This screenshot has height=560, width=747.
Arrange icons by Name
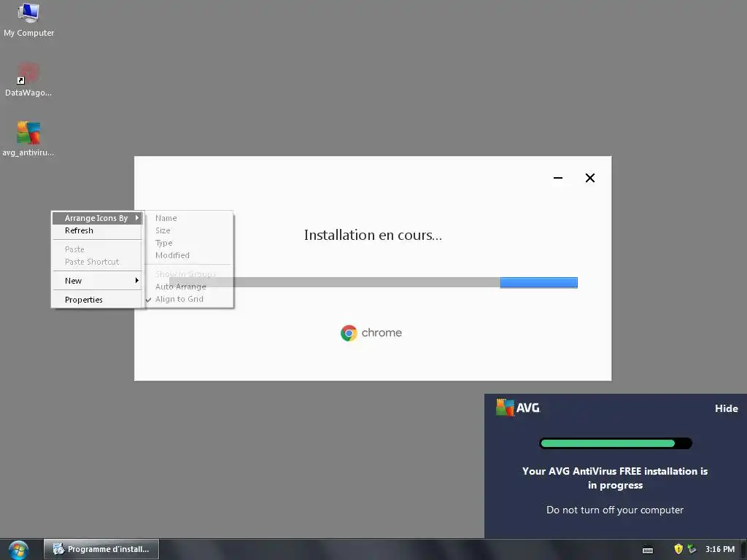point(189,218)
